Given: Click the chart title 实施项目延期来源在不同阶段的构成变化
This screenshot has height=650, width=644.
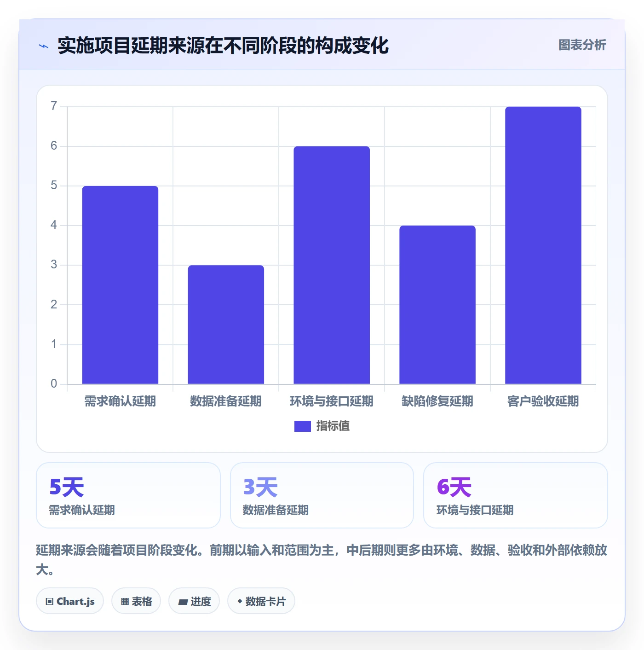Looking at the screenshot, I should click(223, 46).
